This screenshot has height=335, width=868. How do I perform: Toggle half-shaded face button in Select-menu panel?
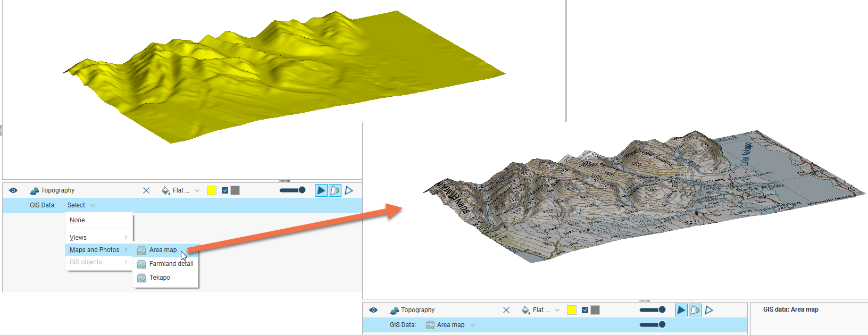335,190
